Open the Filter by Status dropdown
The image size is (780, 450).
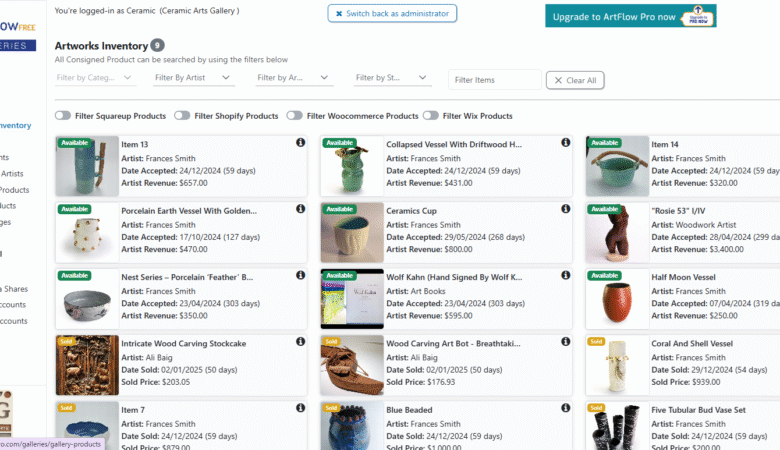(393, 78)
